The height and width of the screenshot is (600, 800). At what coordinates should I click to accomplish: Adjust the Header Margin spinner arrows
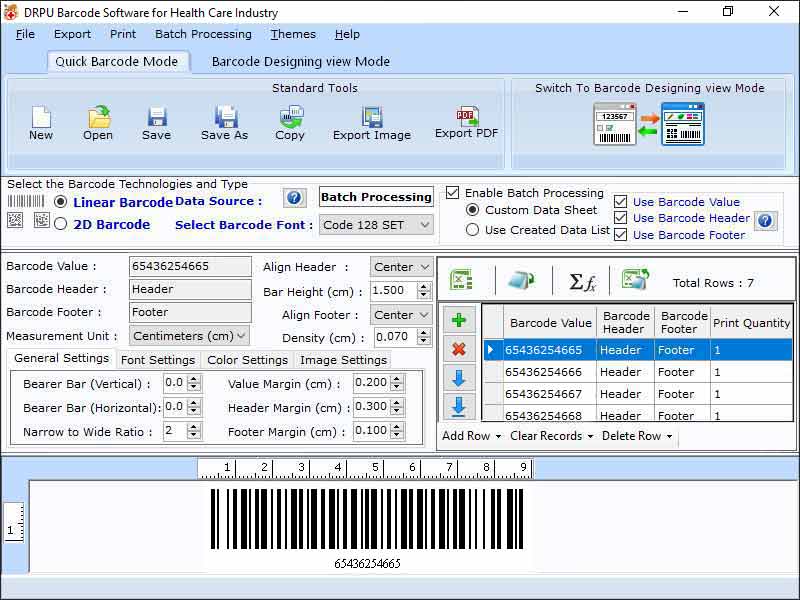(397, 407)
